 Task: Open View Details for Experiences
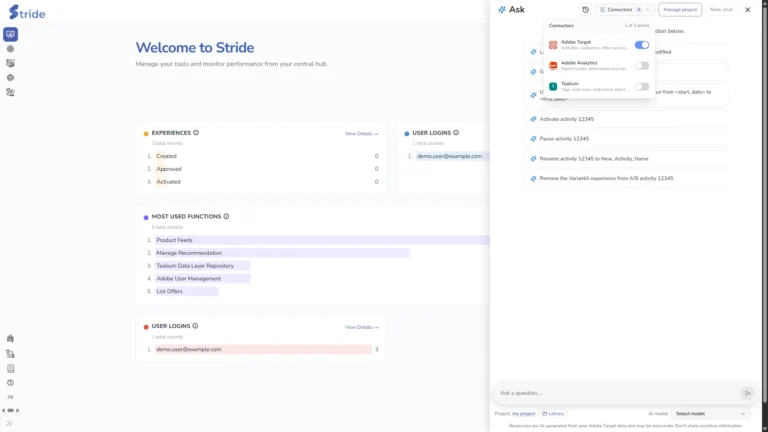click(361, 134)
